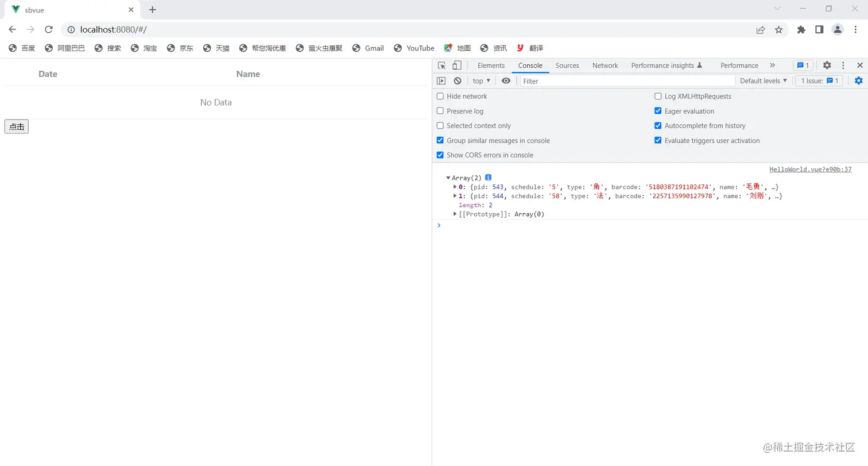
Task: Click the DevTools inspect element icon
Action: click(x=441, y=66)
